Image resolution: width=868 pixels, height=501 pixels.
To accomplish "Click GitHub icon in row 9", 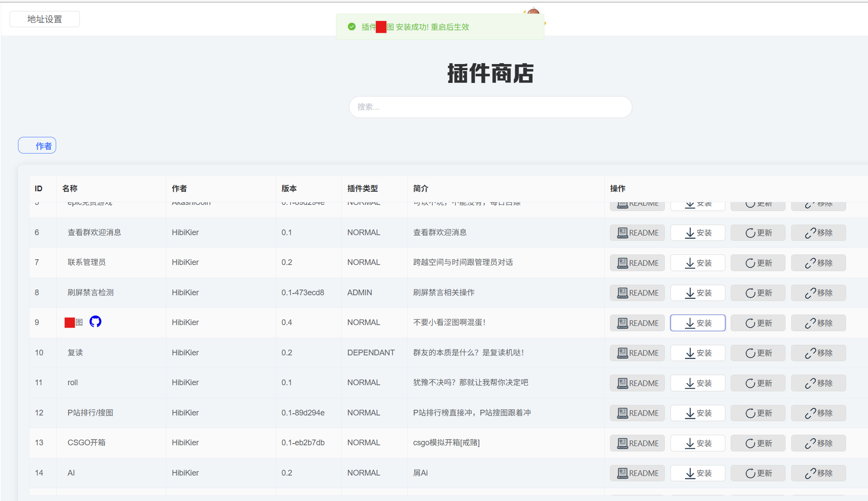I will [x=95, y=322].
